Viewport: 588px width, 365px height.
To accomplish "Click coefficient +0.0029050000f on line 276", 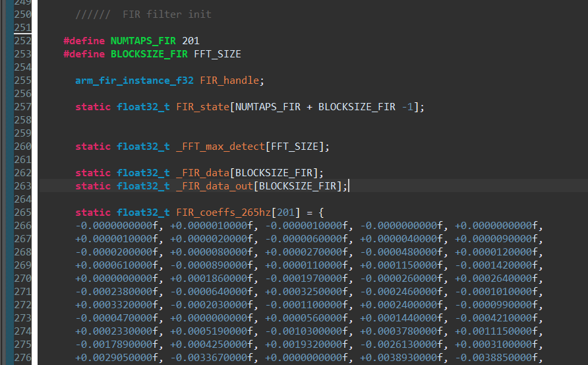I will click(x=117, y=358).
